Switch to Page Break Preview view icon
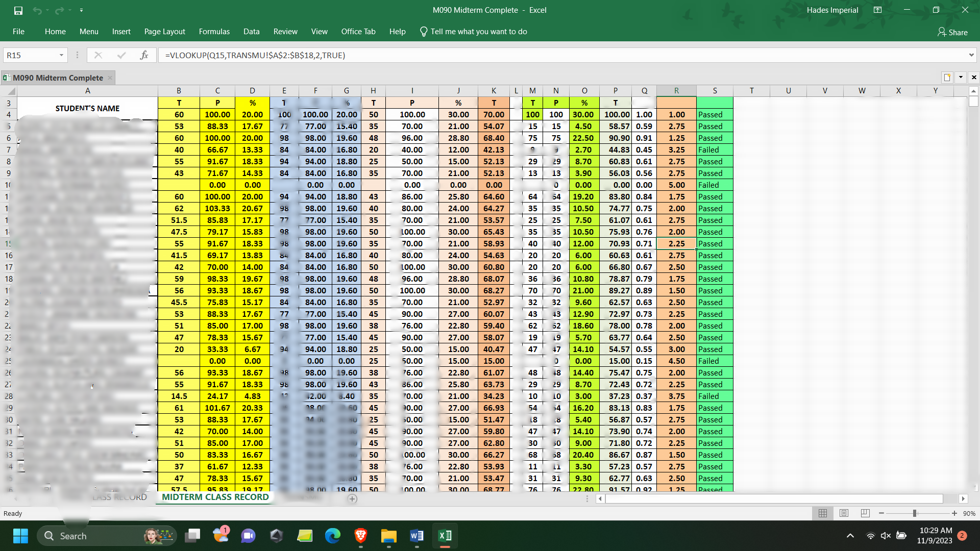This screenshot has height=551, width=980. pos(865,513)
